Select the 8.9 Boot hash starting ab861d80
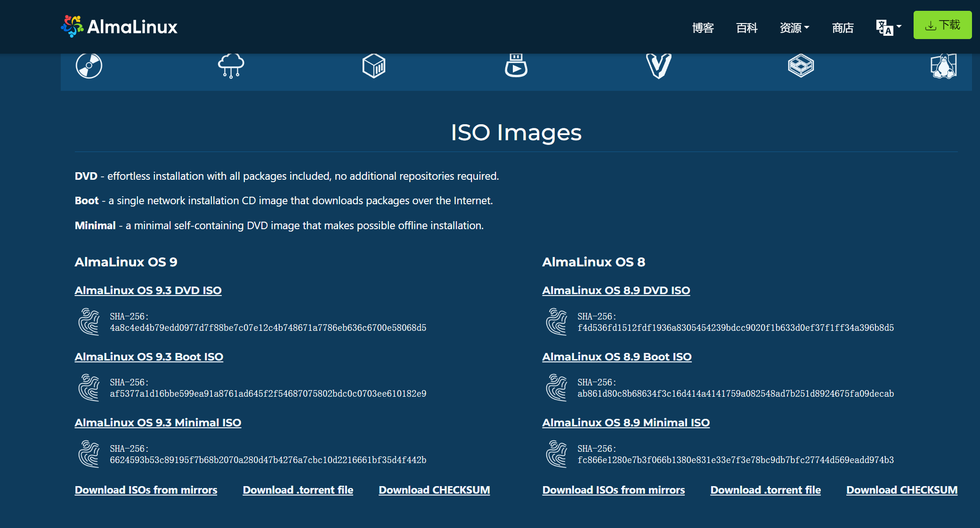Image resolution: width=980 pixels, height=528 pixels. pos(736,393)
